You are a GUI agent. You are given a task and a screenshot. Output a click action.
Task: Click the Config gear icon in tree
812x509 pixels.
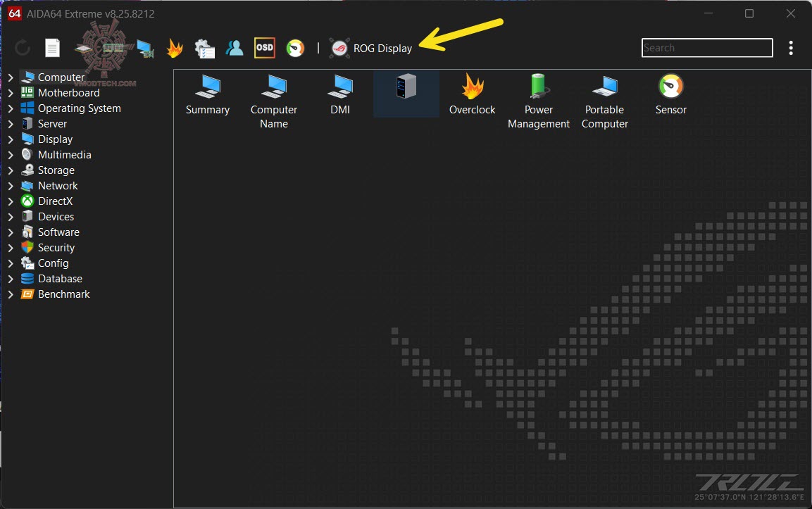tap(27, 263)
